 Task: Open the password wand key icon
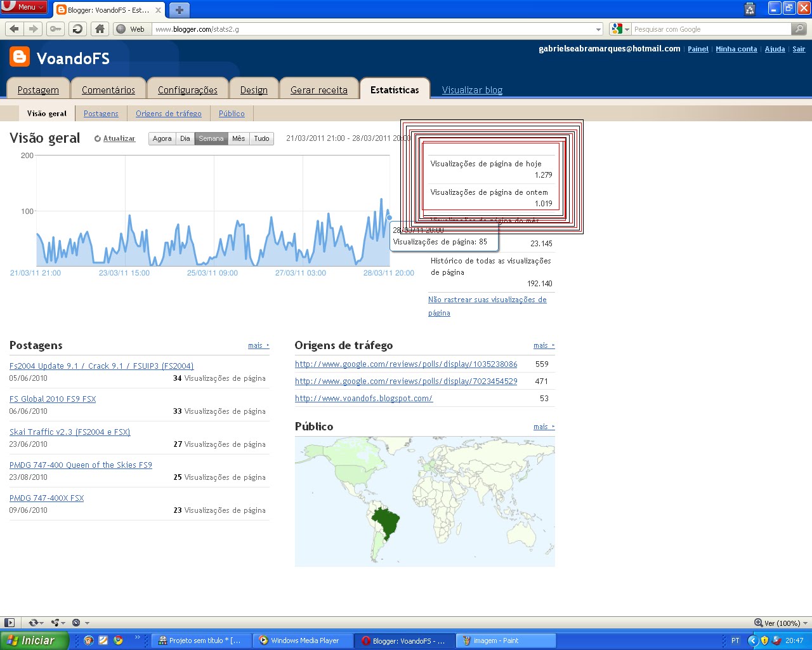pyautogui.click(x=56, y=29)
